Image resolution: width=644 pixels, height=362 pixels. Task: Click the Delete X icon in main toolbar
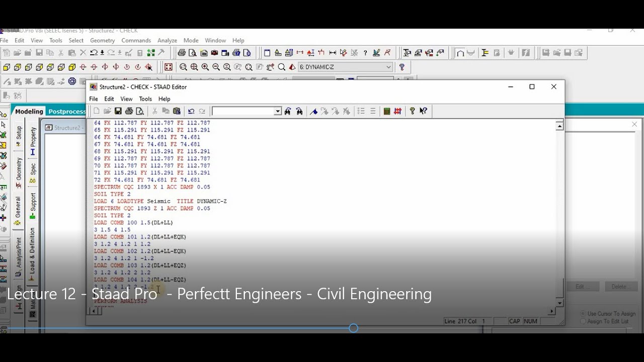pos(83,53)
